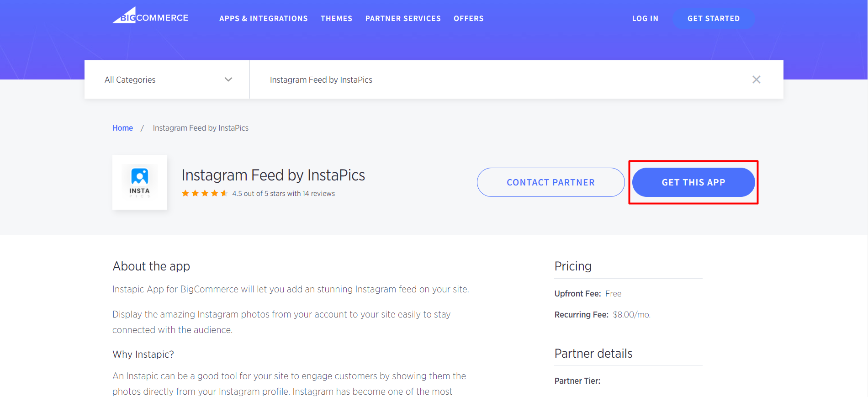868x397 pixels.
Task: Click the All Categories chevron arrow
Action: [228, 79]
